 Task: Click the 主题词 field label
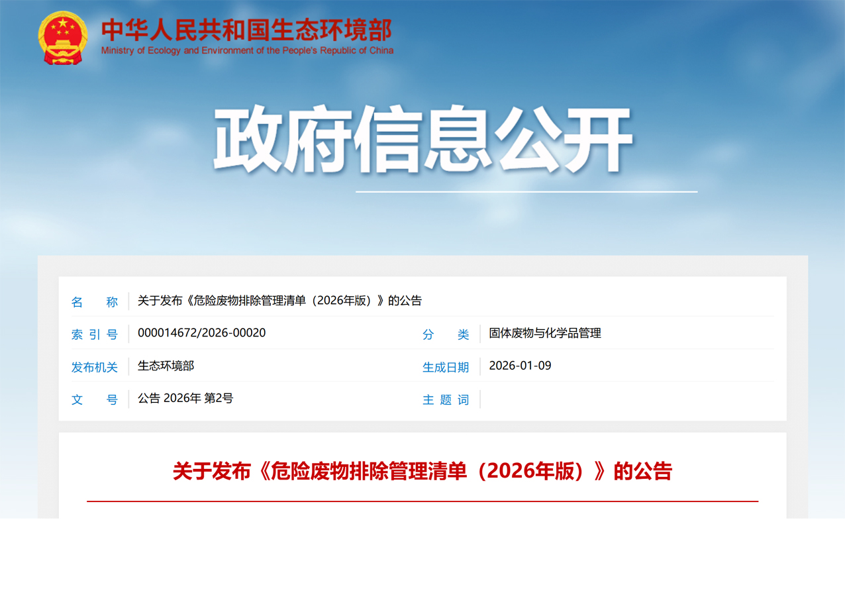point(446,399)
